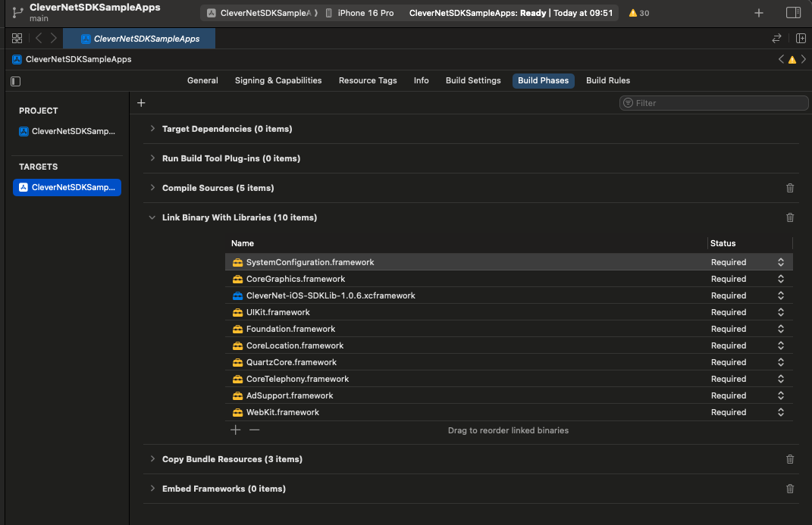Open the Build Rules tab
Image resolution: width=812 pixels, height=525 pixels.
coord(608,81)
